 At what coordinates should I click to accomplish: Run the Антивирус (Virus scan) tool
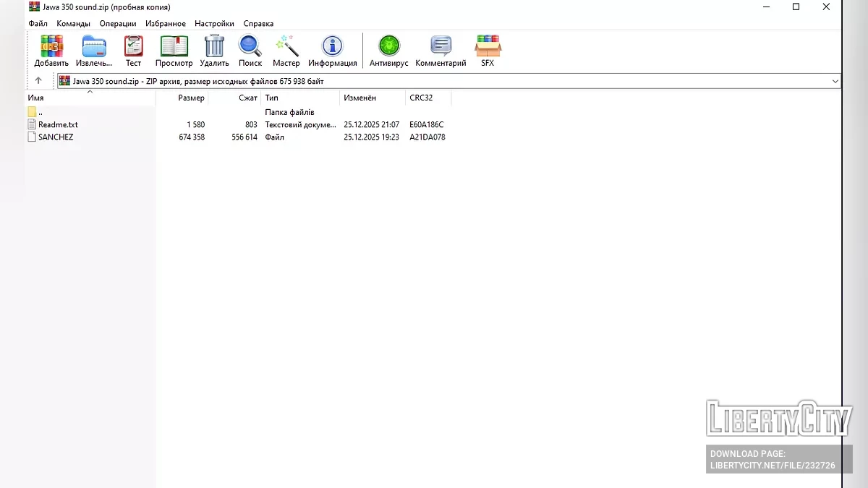[x=388, y=47]
